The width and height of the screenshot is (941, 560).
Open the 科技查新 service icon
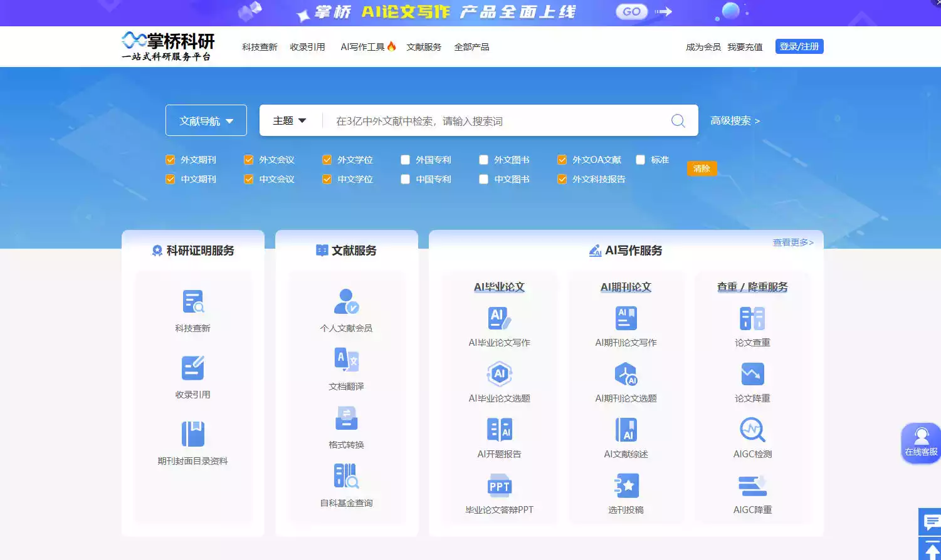tap(193, 302)
